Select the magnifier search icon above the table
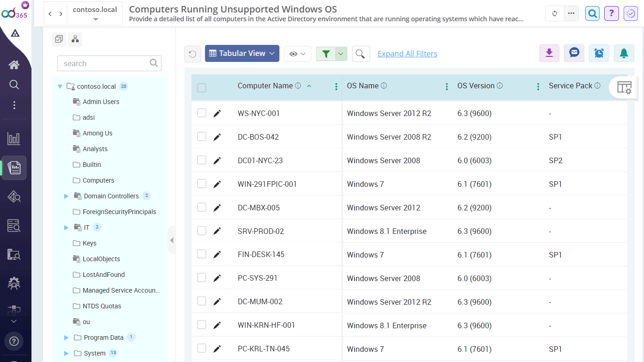The height and width of the screenshot is (362, 644). [x=361, y=54]
